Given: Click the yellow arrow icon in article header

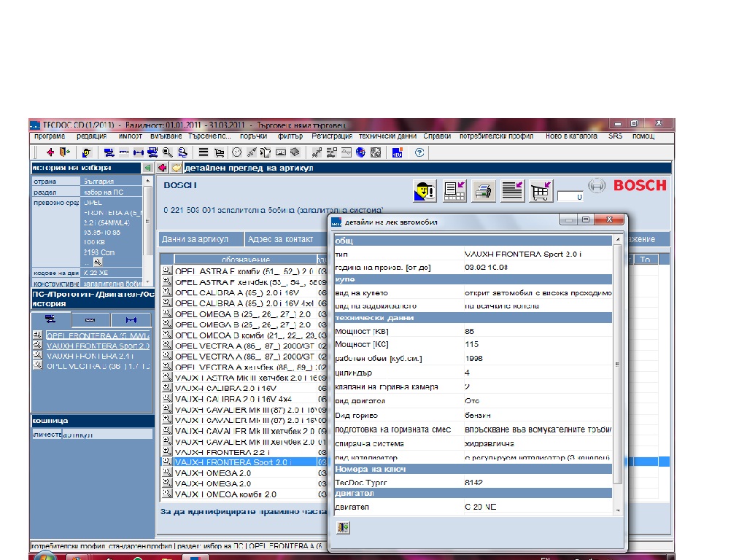Looking at the screenshot, I should tap(177, 168).
